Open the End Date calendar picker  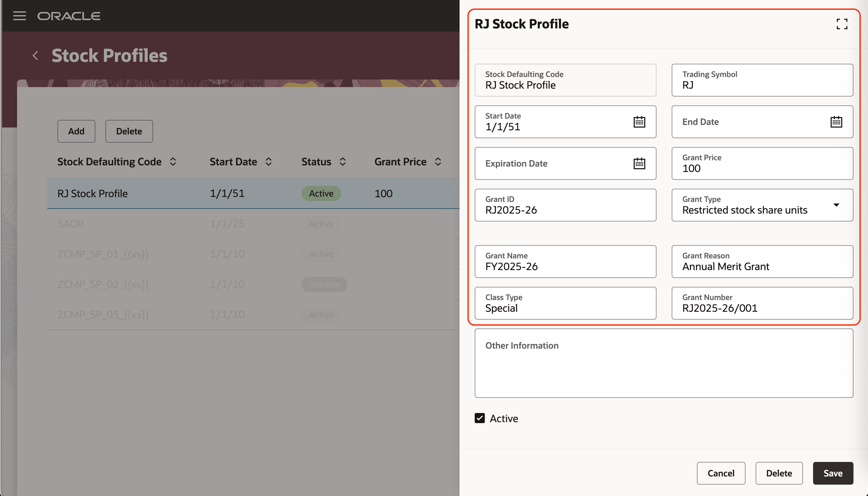click(x=837, y=121)
